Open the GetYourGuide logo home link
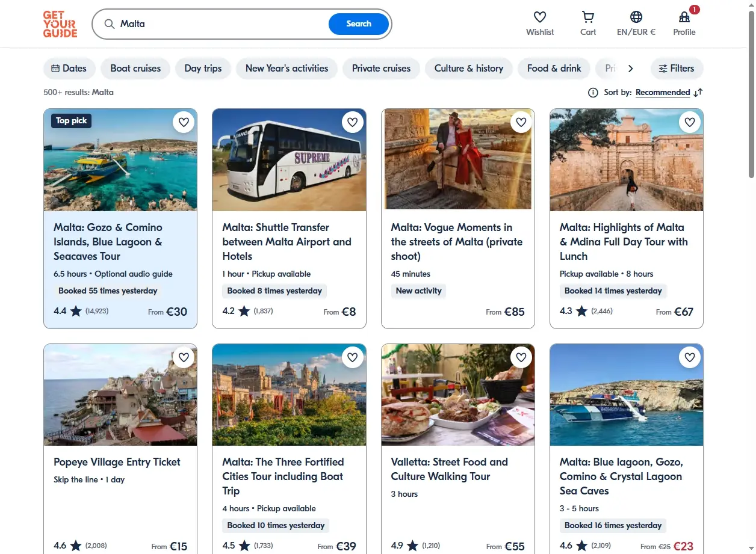756x554 pixels. 60,24
